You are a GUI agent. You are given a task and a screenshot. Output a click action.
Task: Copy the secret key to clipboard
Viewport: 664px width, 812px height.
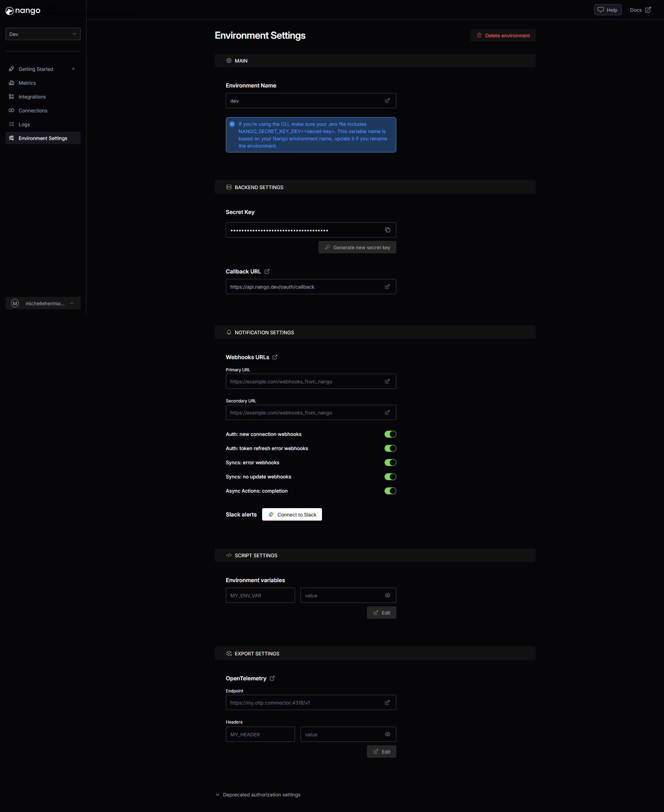click(x=387, y=230)
